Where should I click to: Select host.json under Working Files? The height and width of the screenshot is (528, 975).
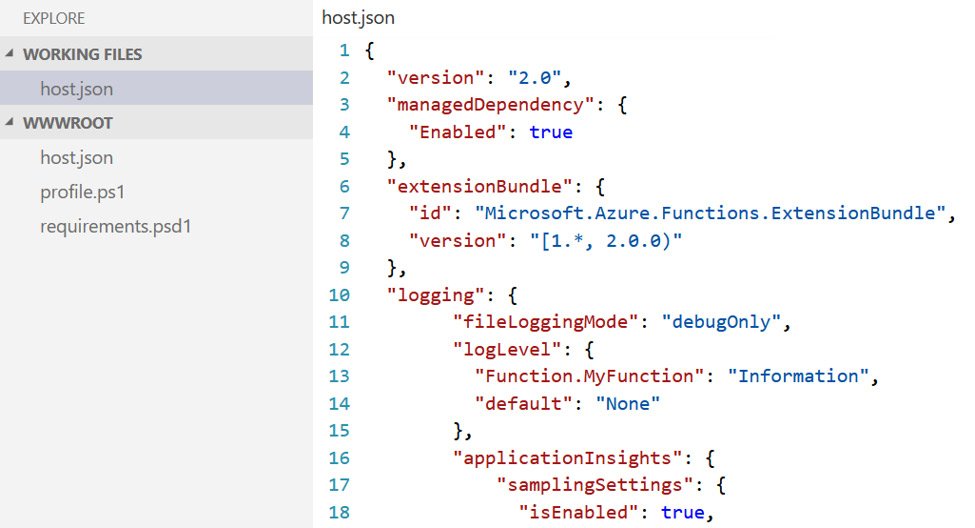tap(76, 89)
